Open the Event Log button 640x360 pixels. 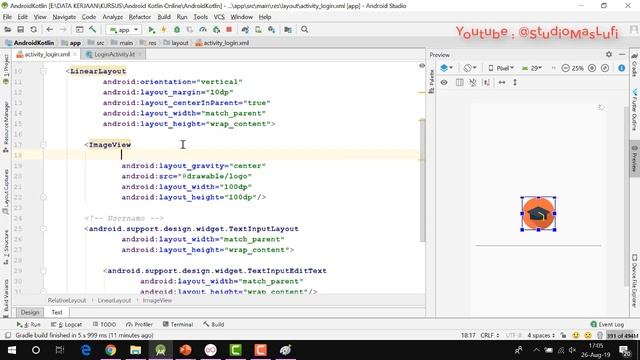(x=607, y=324)
